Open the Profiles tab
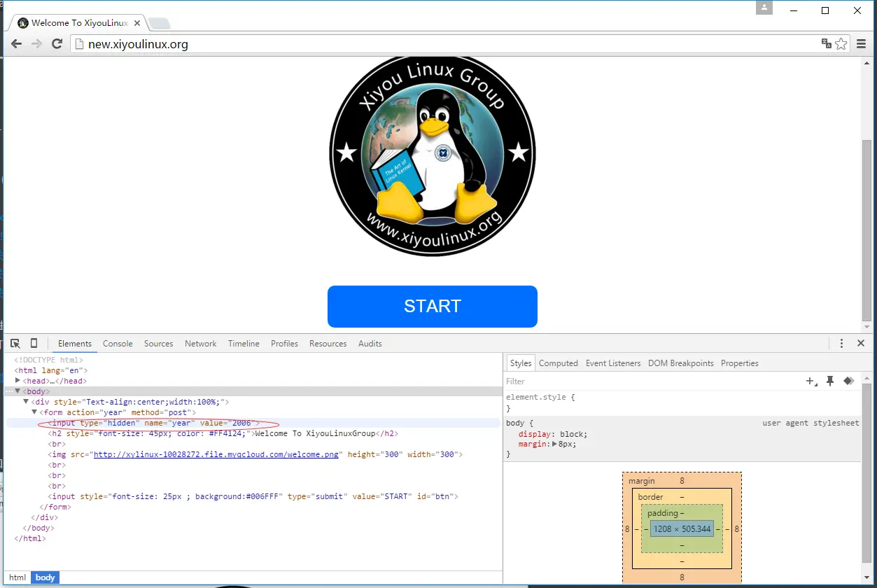This screenshot has height=588, width=877. click(x=284, y=343)
